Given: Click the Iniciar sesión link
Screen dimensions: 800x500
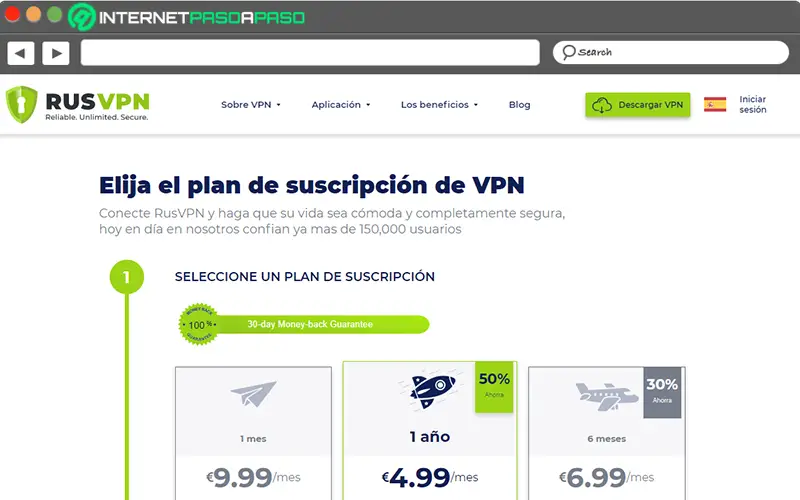Looking at the screenshot, I should [753, 105].
